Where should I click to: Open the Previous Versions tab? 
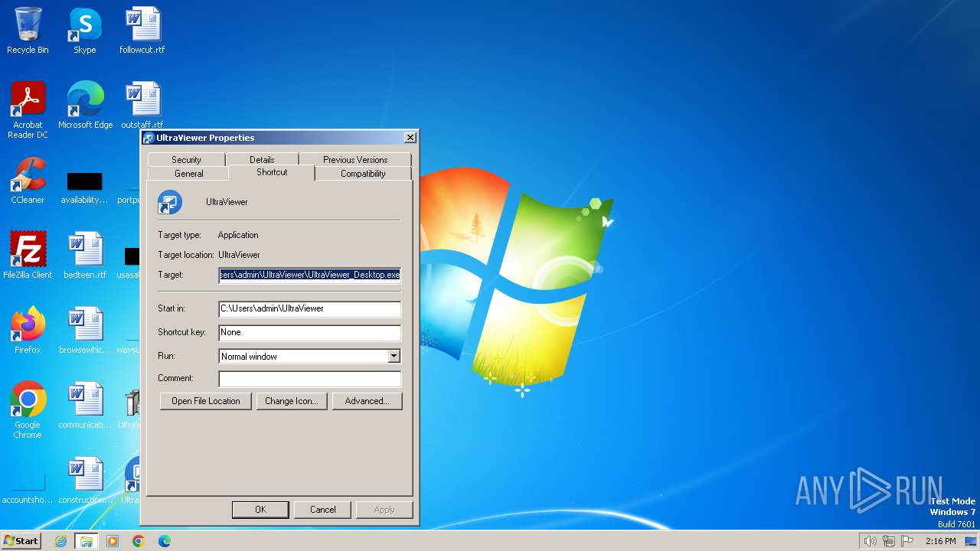click(355, 160)
